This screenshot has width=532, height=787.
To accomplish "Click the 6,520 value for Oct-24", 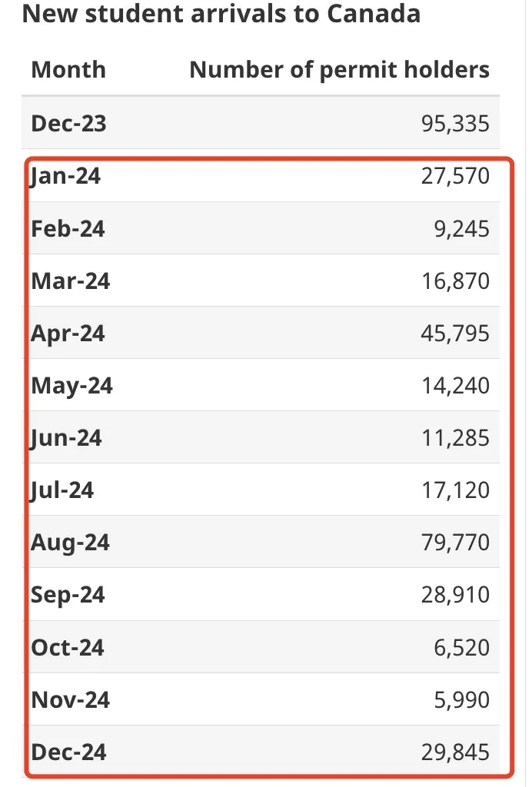I will click(461, 647).
